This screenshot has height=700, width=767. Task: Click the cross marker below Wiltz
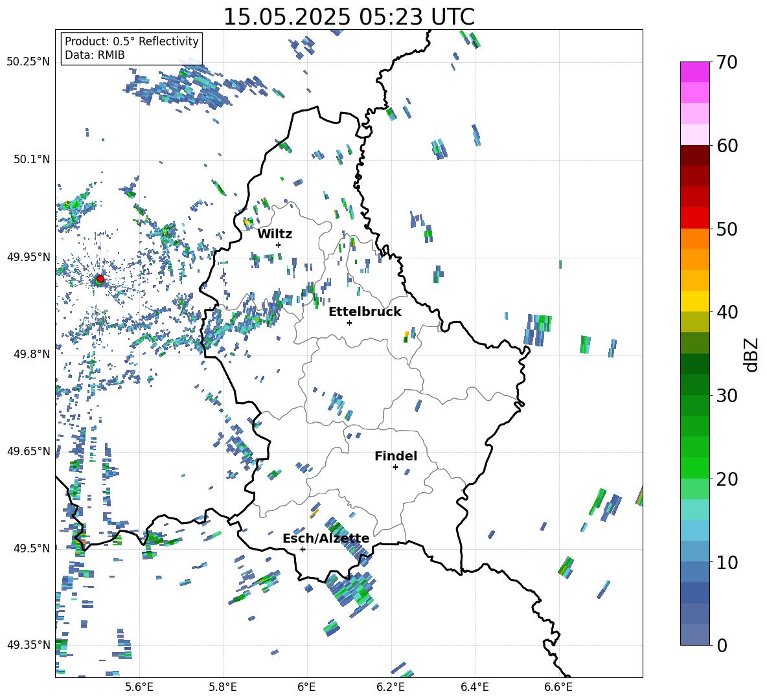(x=278, y=245)
